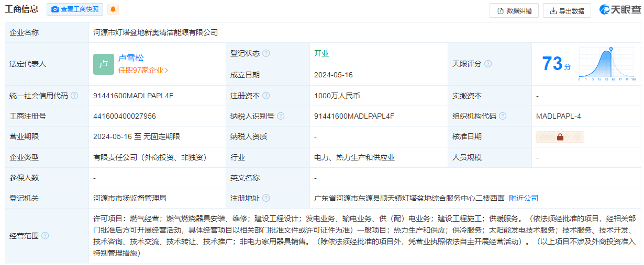Open legal representative 卢雪松 link

tap(131, 58)
